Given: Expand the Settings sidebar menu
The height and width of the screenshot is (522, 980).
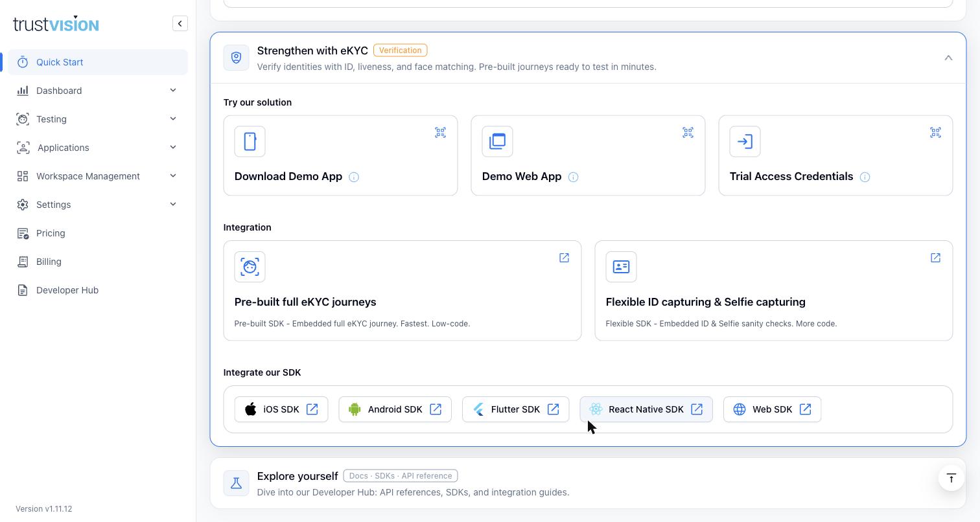Looking at the screenshot, I should click(98, 205).
